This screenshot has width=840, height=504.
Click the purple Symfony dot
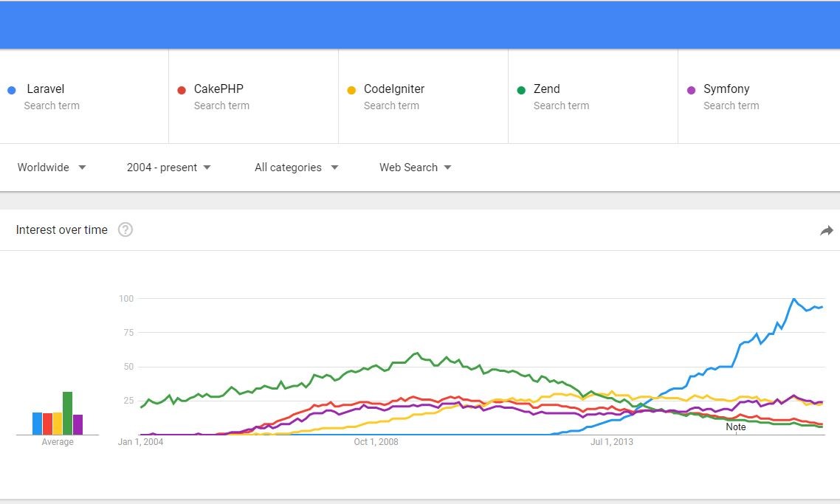[x=691, y=90]
